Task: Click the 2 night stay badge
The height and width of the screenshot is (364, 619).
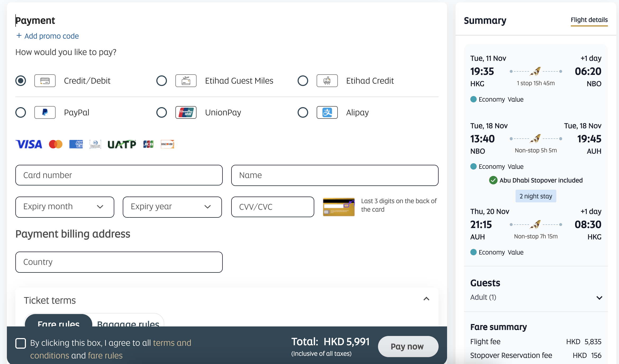Action: coord(536,196)
